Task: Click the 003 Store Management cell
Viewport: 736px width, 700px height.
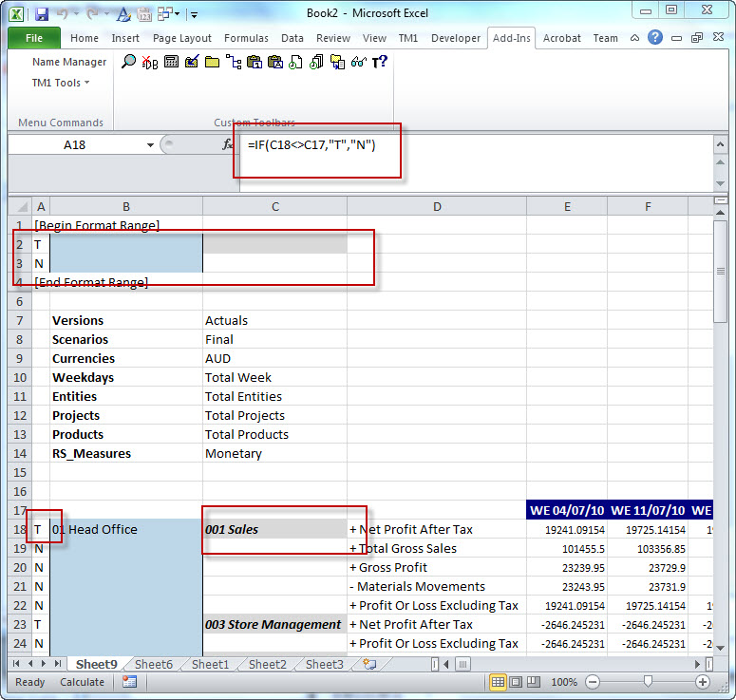Action: 275,624
